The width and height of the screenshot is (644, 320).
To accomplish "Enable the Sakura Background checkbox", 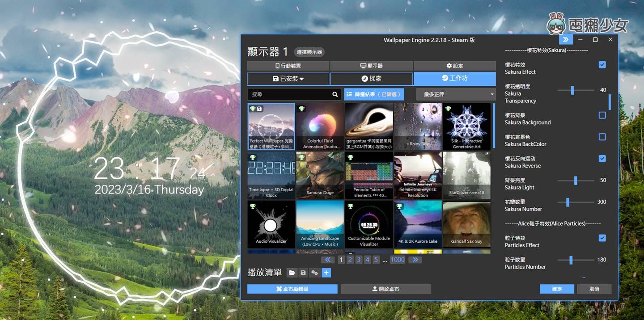I will click(602, 115).
